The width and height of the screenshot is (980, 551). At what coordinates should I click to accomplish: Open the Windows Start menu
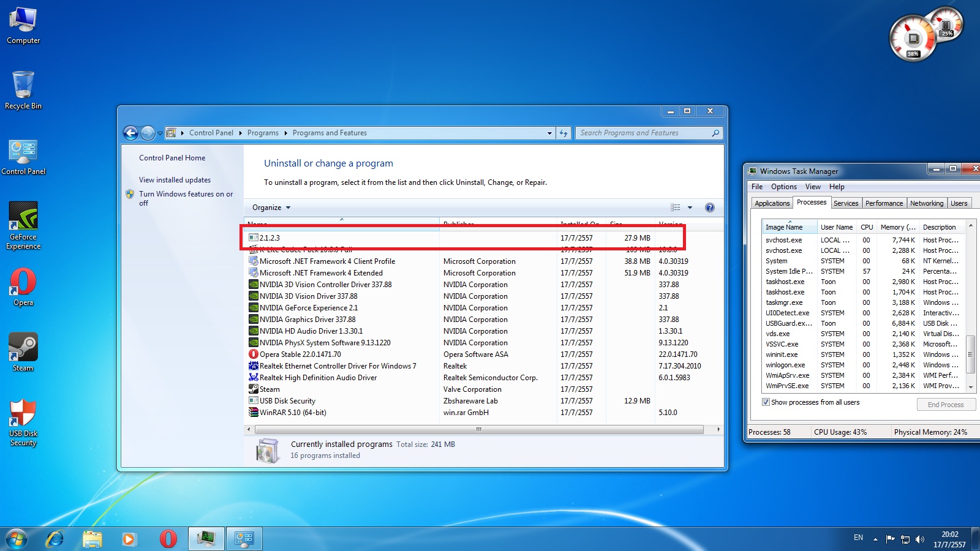point(17,539)
